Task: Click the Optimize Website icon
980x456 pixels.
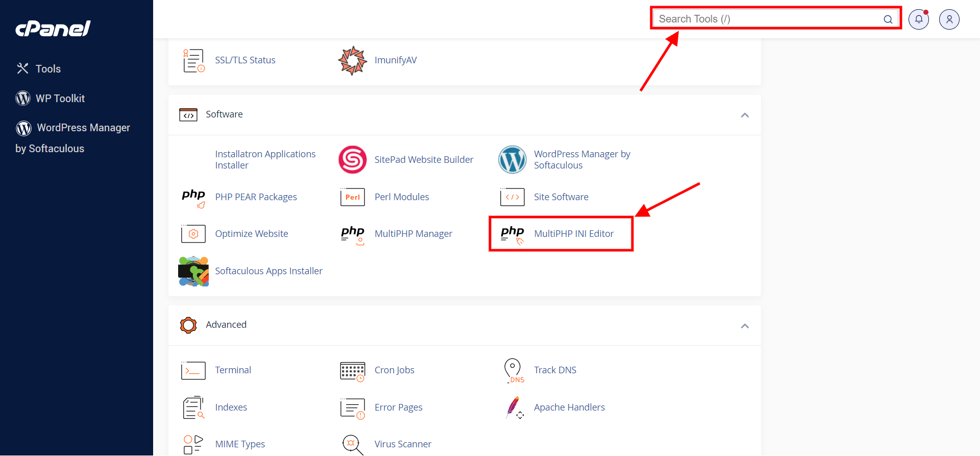Action: (x=193, y=234)
